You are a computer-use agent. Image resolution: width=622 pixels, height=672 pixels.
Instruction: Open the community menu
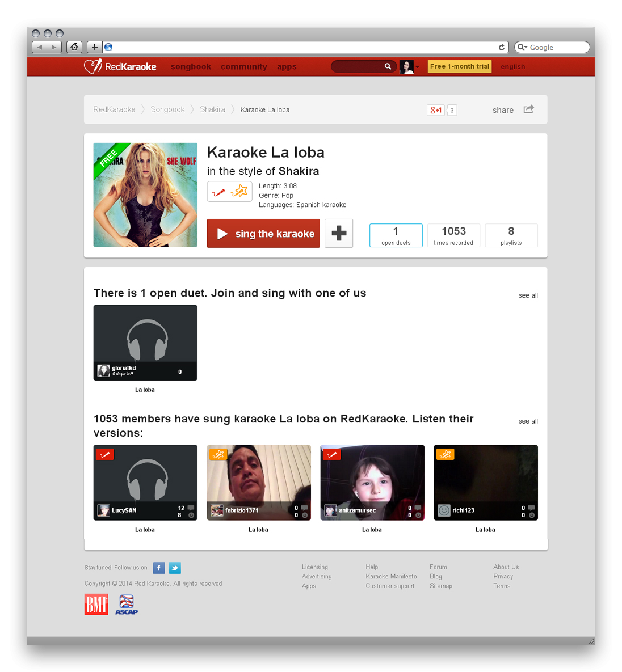click(244, 66)
